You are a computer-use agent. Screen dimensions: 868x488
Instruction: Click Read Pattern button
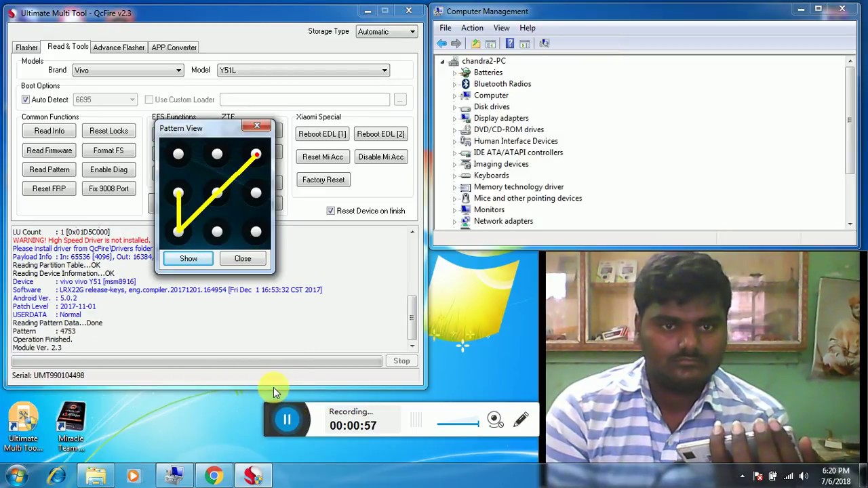point(50,169)
